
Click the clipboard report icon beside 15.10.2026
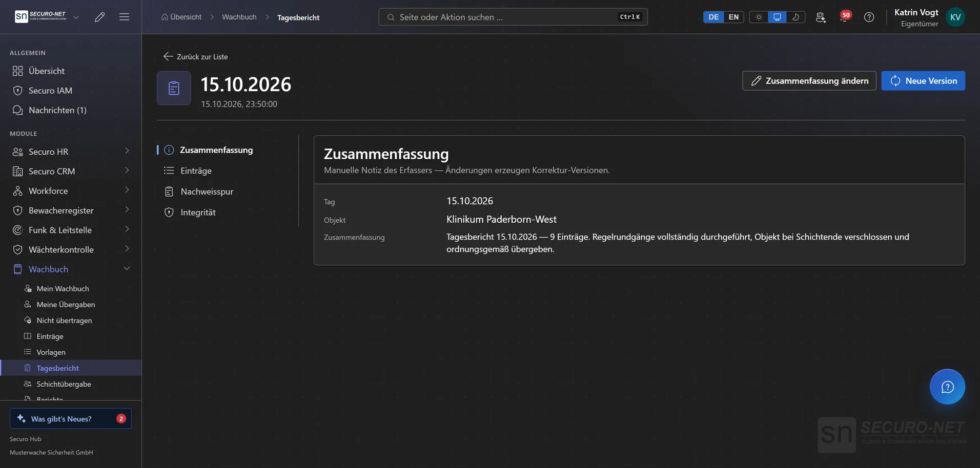(174, 88)
